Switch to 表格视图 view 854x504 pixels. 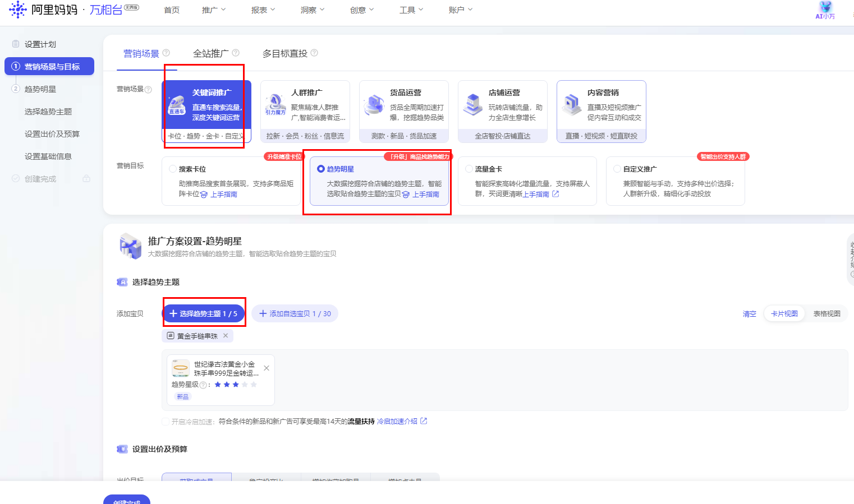click(x=827, y=313)
